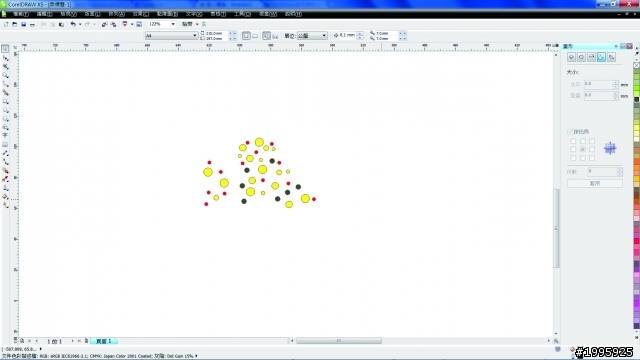Switch transform docker to Rotate mode
640x360 pixels.
[x=581, y=57]
